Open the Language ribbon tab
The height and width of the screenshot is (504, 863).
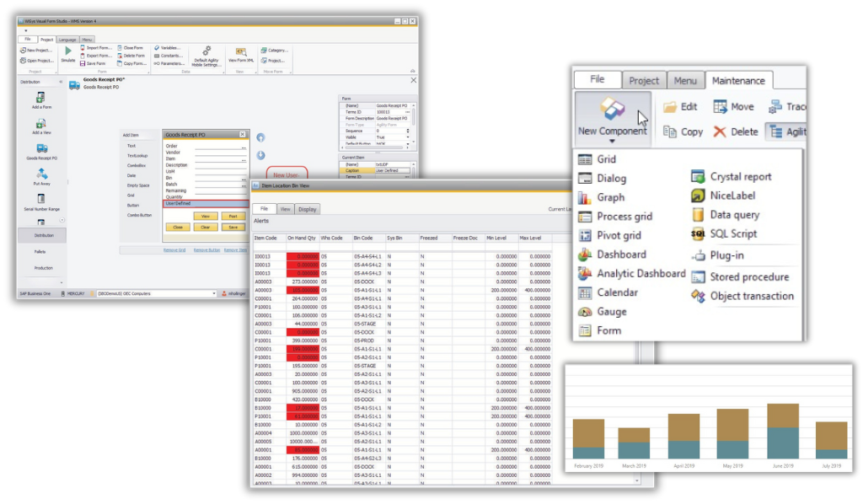(x=67, y=40)
